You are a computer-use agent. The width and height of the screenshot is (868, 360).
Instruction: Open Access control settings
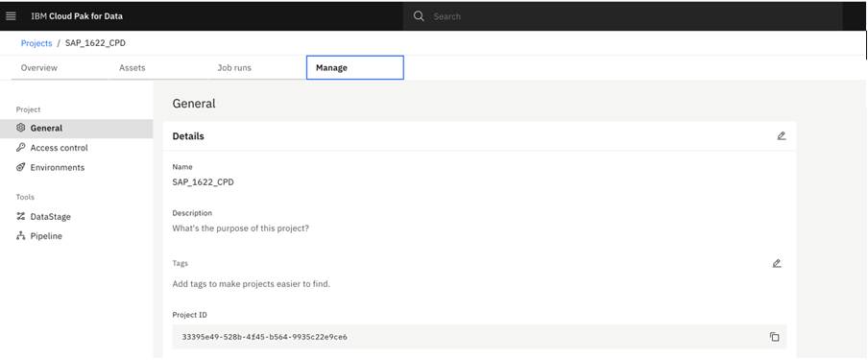[77, 148]
